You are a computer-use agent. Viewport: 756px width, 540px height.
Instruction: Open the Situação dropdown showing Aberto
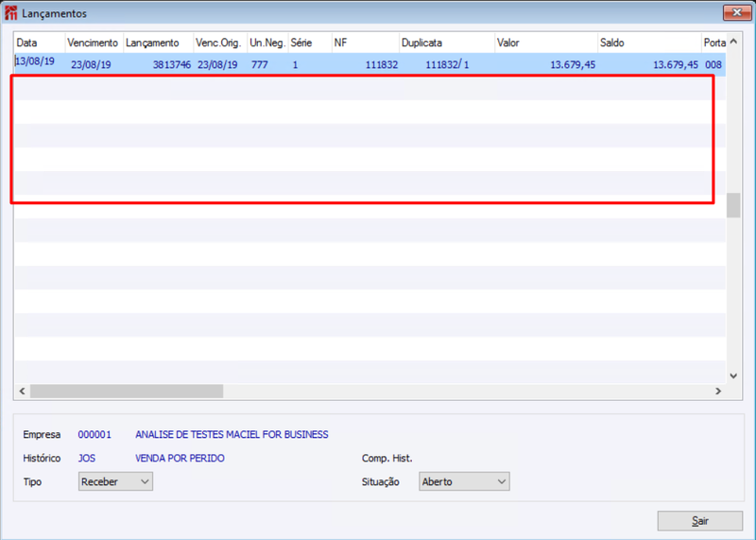pos(464,481)
